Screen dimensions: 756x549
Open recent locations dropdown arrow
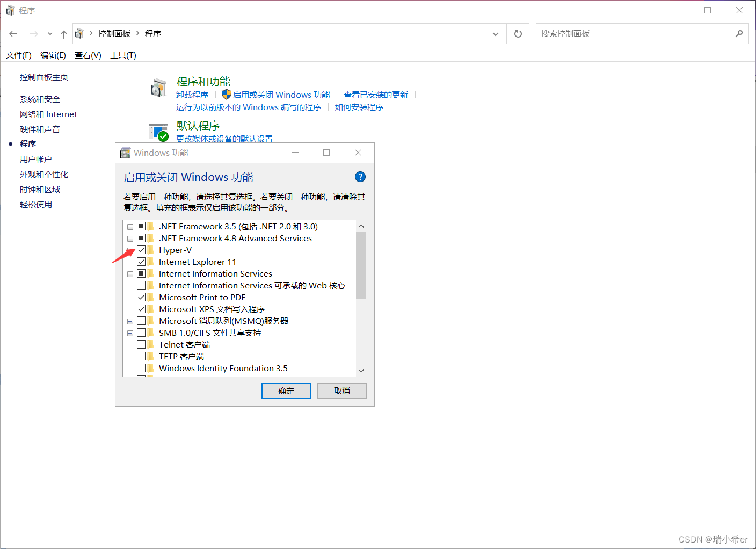(50, 34)
